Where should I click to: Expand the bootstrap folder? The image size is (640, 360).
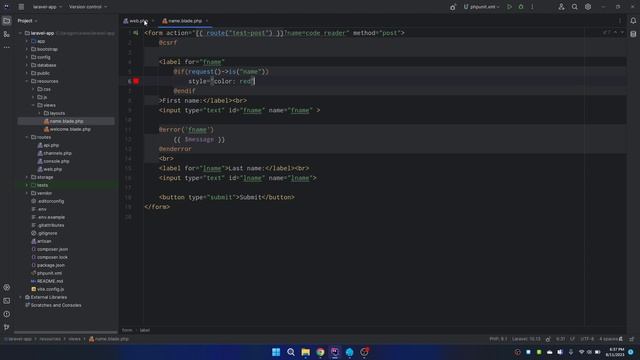tap(27, 49)
